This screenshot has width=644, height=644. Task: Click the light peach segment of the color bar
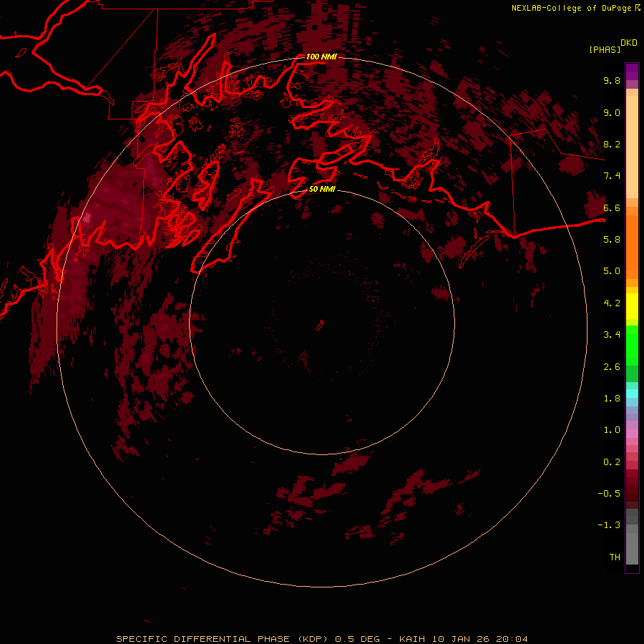pyautogui.click(x=632, y=147)
